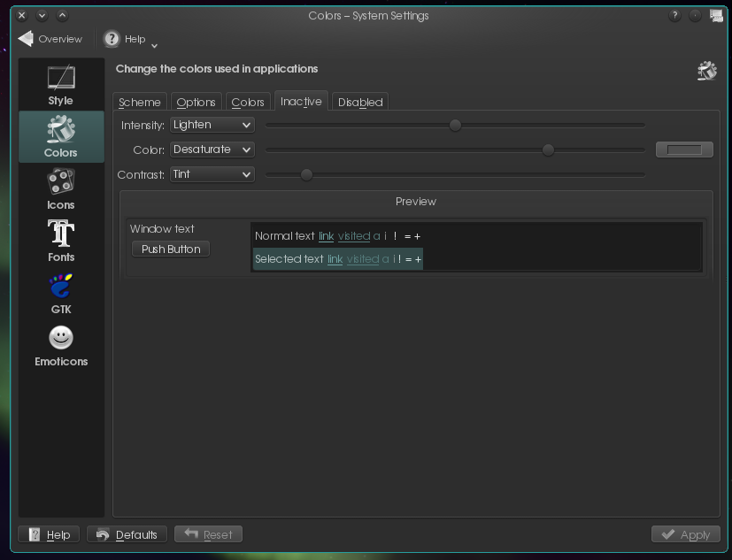Apply the color settings

[686, 534]
